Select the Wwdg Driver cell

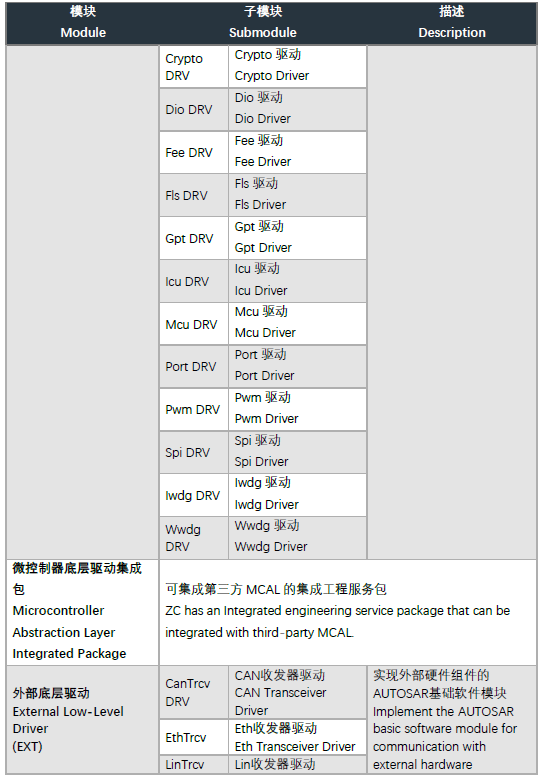(297, 538)
